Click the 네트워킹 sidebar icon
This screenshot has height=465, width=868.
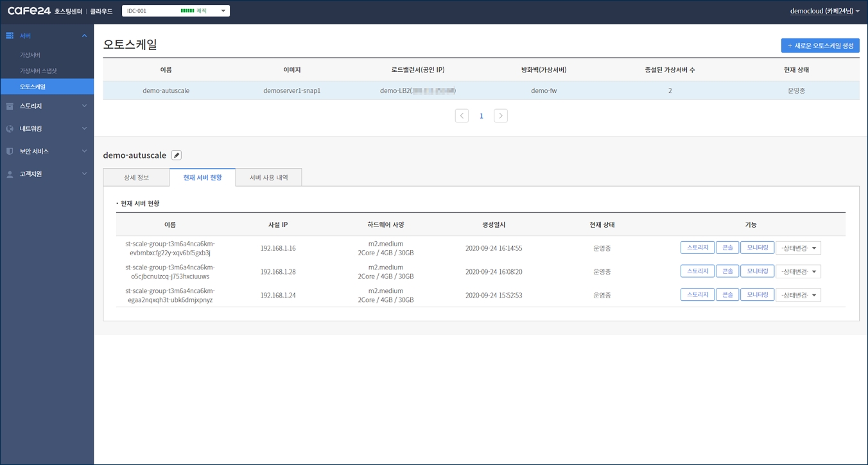[x=10, y=129]
